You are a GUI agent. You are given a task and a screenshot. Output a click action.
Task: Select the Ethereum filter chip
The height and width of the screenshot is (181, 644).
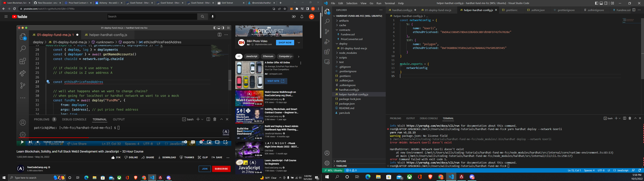(x=268, y=56)
